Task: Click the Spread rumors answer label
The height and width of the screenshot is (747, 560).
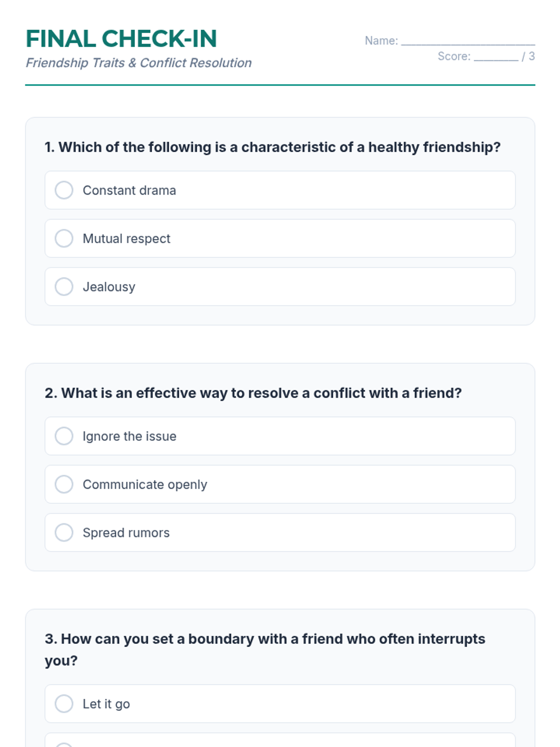Action: (x=126, y=533)
